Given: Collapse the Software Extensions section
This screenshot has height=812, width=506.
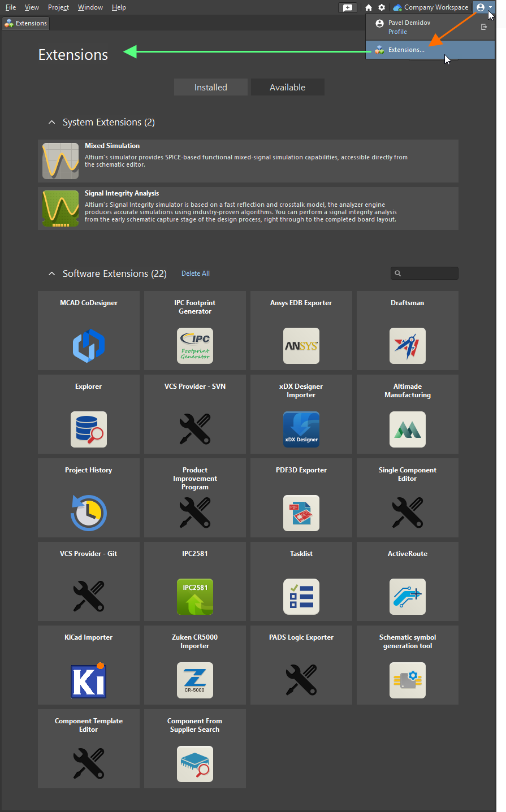Looking at the screenshot, I should (51, 273).
